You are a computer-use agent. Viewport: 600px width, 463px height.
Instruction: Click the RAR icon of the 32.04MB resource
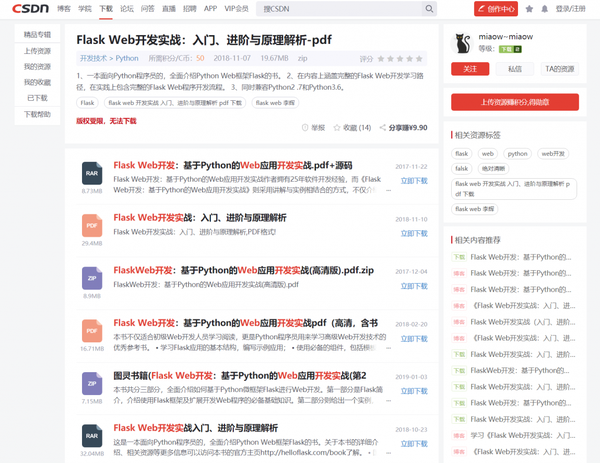click(x=92, y=436)
